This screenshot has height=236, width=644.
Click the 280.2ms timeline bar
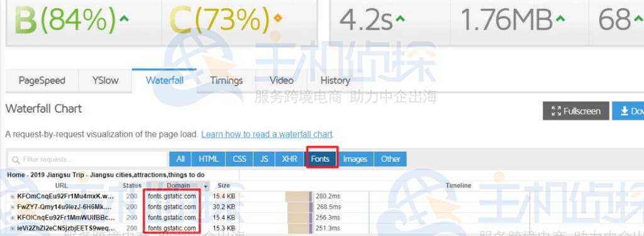point(299,196)
